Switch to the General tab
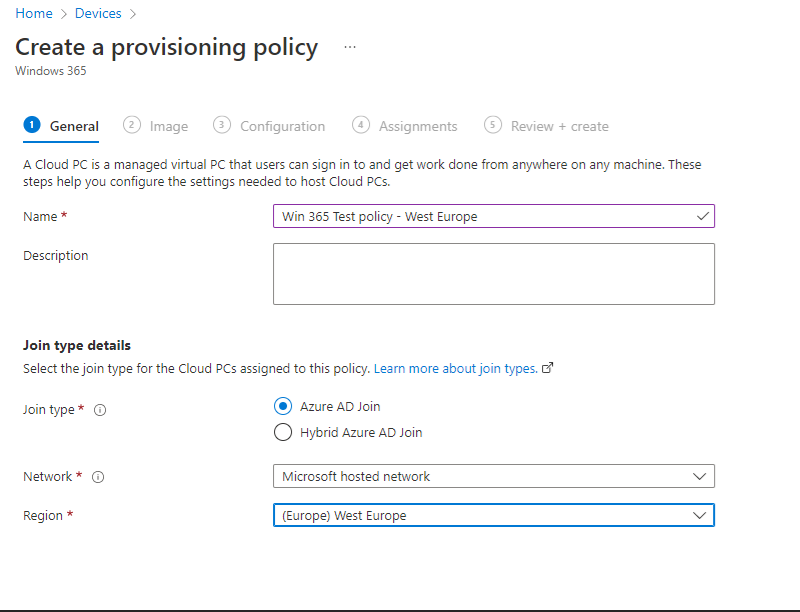The height and width of the screenshot is (612, 800). coord(74,126)
